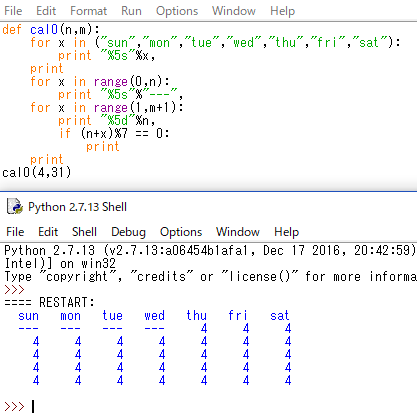This screenshot has width=417, height=415.
Task: Open the editor window's Window menu
Action: (234, 11)
